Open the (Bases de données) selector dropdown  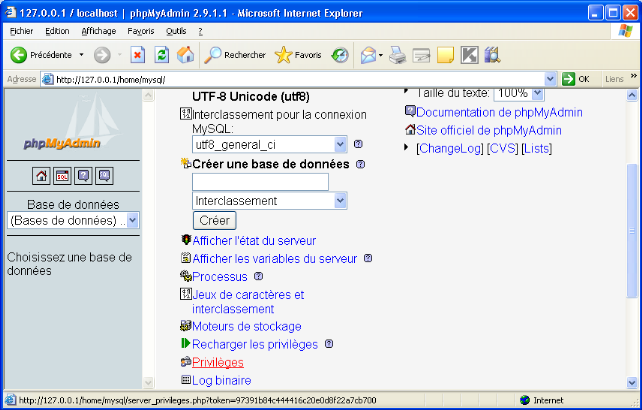[73, 220]
